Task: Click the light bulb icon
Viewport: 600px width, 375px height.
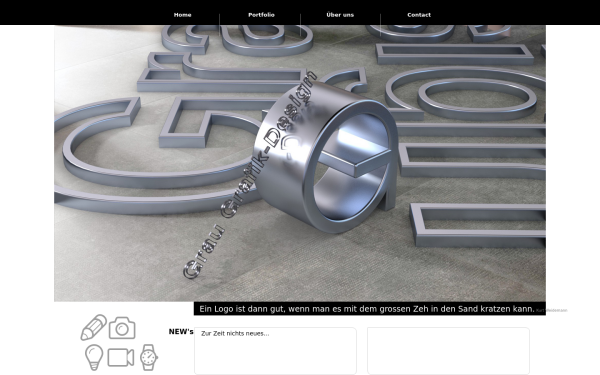Action: (94, 357)
